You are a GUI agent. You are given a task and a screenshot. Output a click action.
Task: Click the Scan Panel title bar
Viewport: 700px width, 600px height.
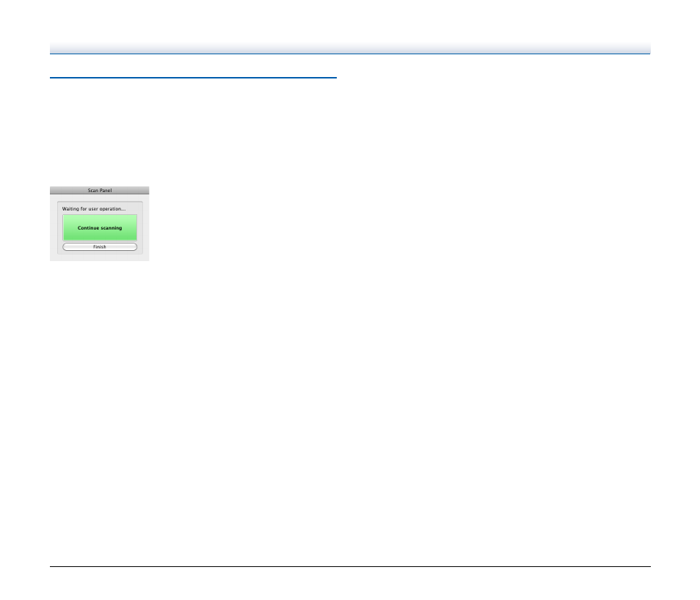[x=100, y=190]
